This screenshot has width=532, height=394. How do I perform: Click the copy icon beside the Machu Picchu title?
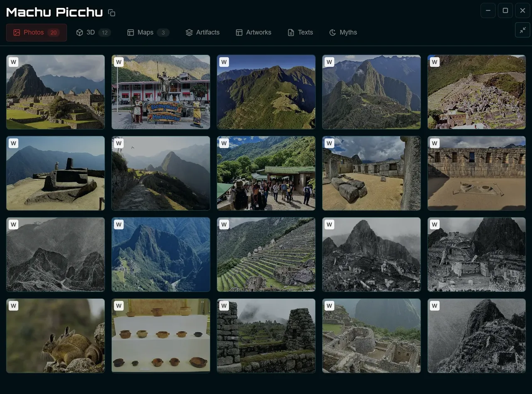pyautogui.click(x=111, y=13)
